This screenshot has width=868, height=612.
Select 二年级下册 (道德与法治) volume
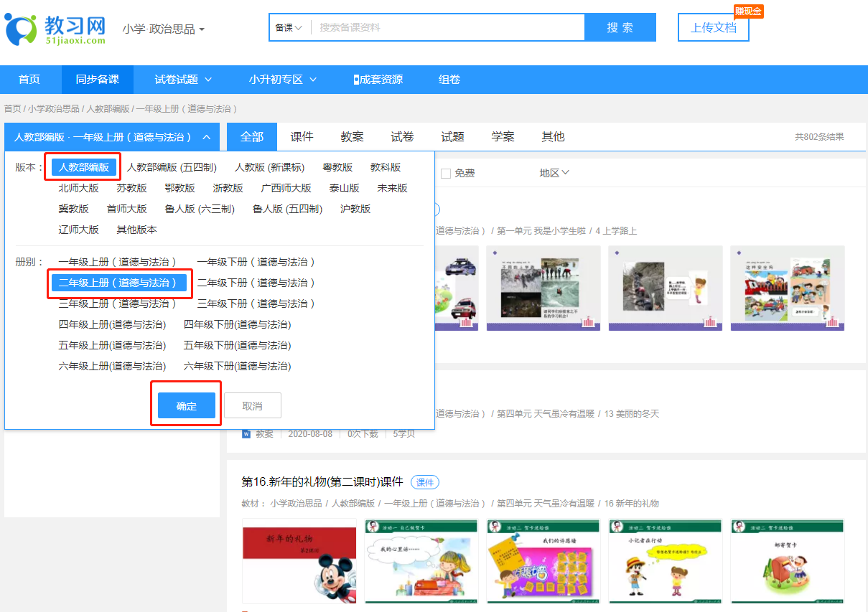pyautogui.click(x=256, y=283)
